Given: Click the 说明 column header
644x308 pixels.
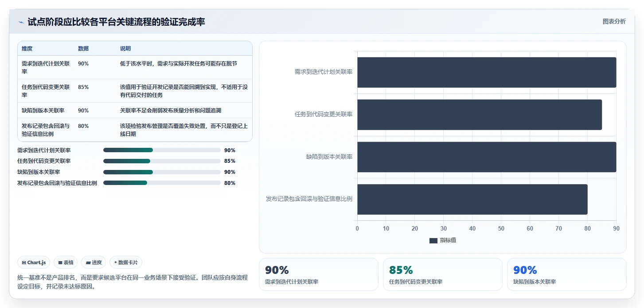Looking at the screenshot, I should [125, 49].
